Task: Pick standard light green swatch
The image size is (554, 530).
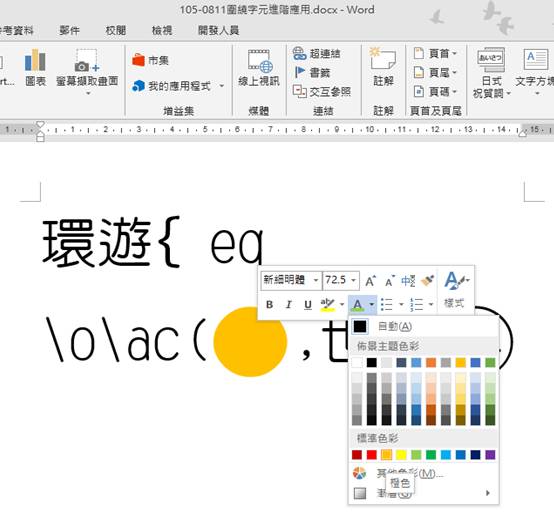Action: click(416, 455)
